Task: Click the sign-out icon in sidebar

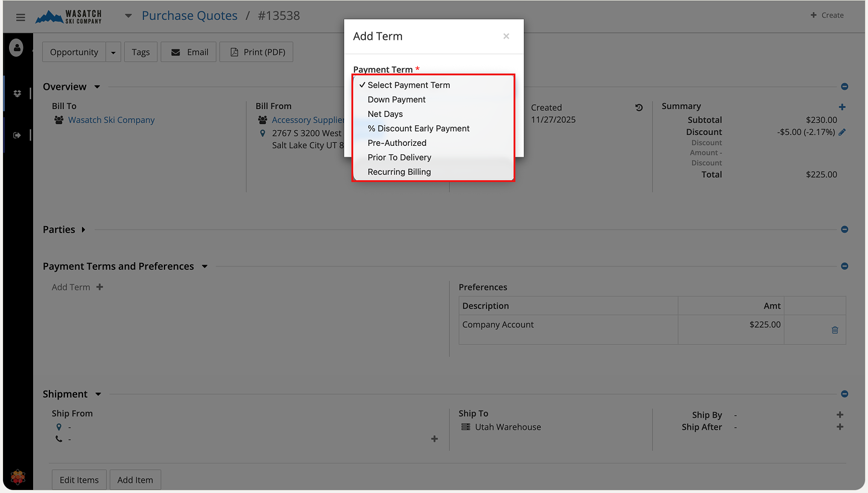Action: click(x=17, y=135)
